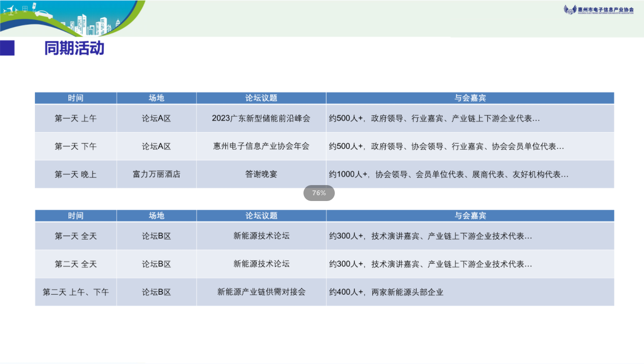Click the 76% zoom level indicator

click(x=319, y=193)
